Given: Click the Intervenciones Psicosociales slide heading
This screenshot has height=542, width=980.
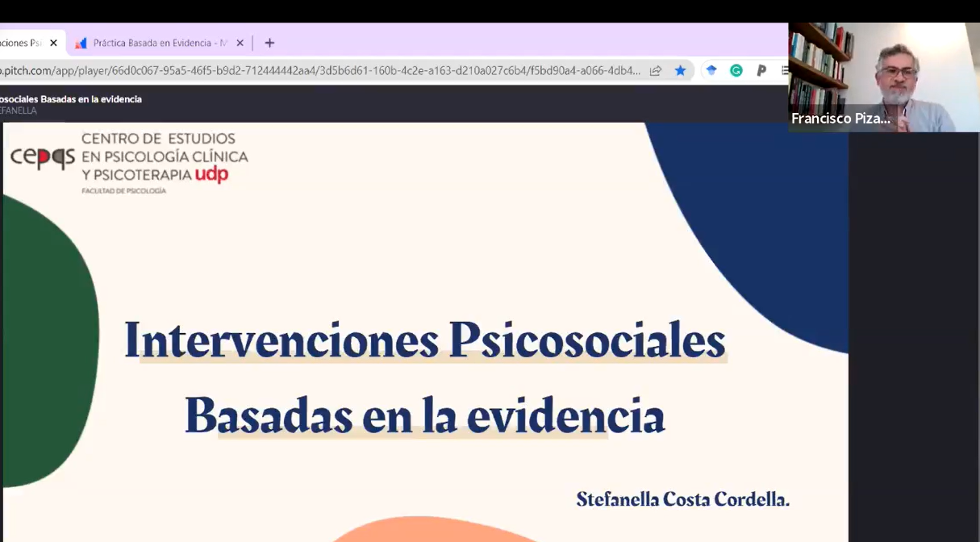Looking at the screenshot, I should pyautogui.click(x=425, y=340).
